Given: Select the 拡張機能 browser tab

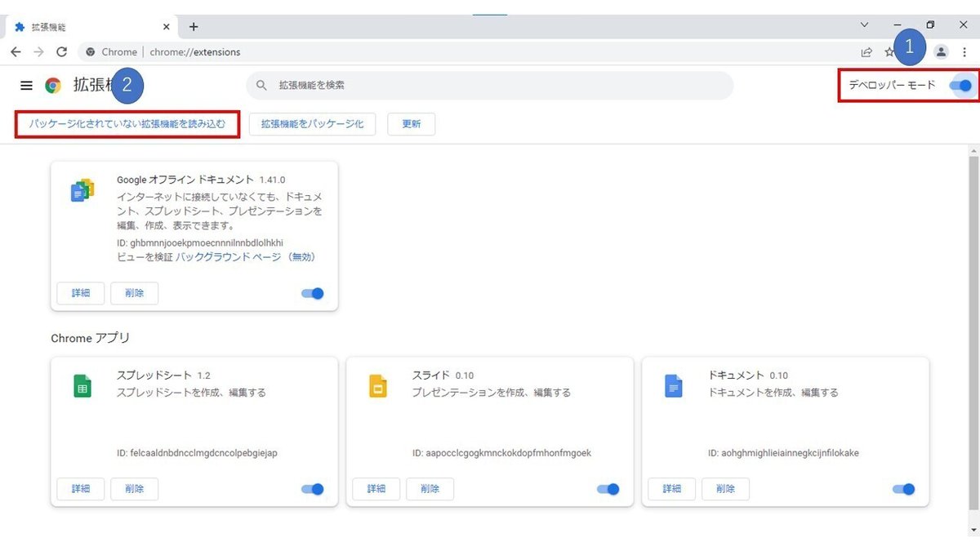Looking at the screenshot, I should 91,26.
